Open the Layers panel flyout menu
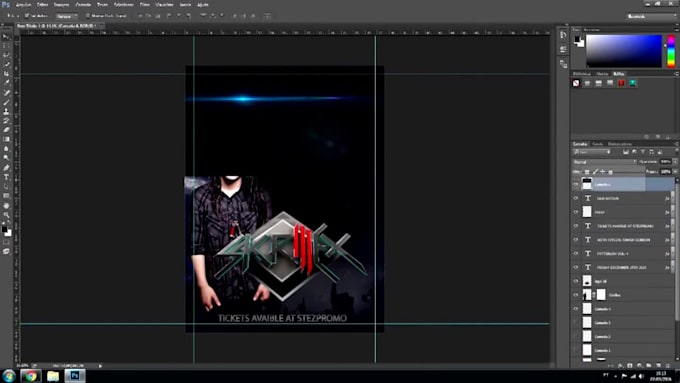Screen dimensions: 680x383 click(676, 144)
